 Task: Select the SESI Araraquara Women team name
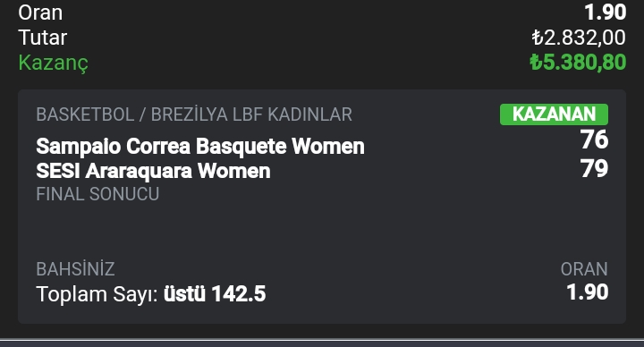pos(153,171)
